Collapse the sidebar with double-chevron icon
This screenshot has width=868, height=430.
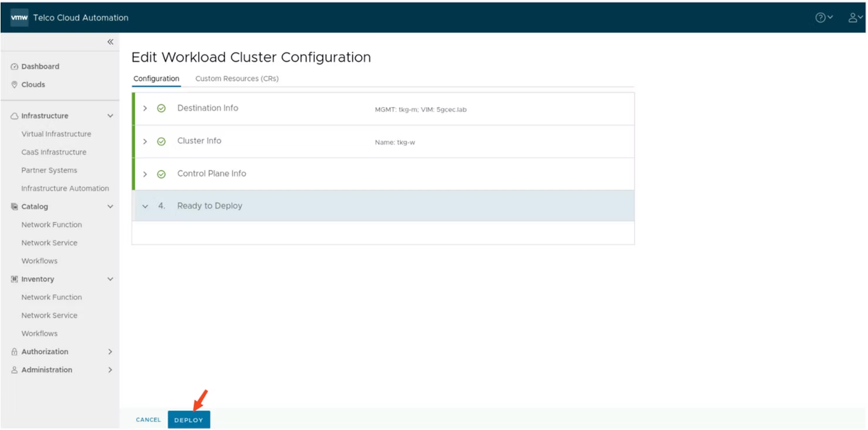click(110, 42)
